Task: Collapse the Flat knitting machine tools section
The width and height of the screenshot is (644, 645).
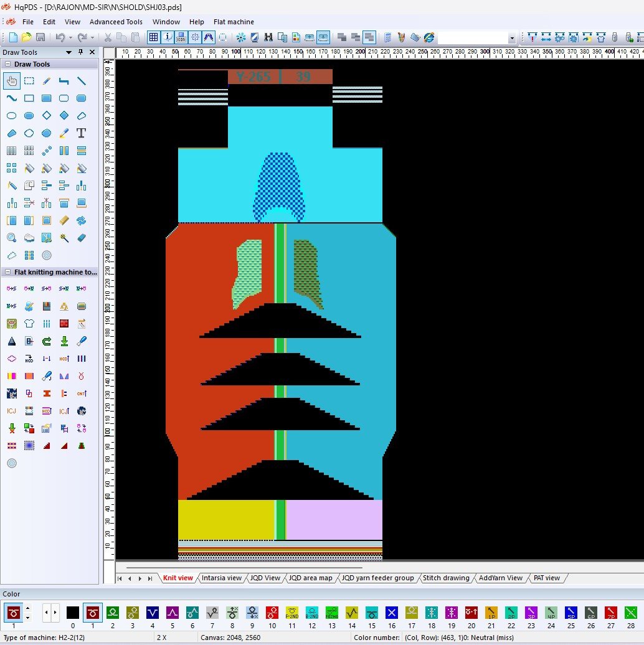Action: (7, 272)
